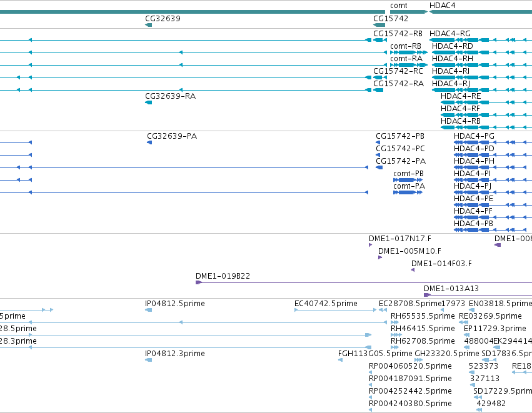Select the HDAC4-PG protein label
The height and width of the screenshot is (413, 532).
474,136
